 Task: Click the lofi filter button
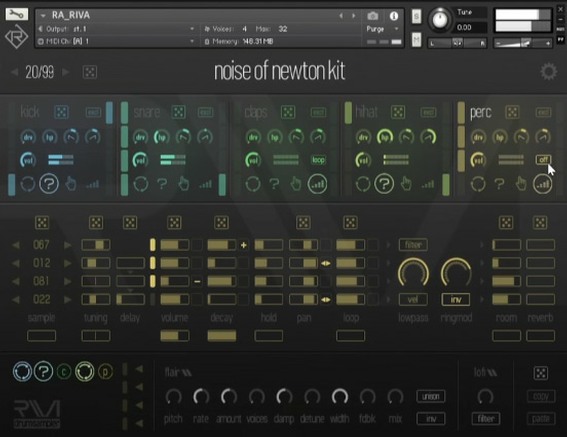[x=486, y=419]
